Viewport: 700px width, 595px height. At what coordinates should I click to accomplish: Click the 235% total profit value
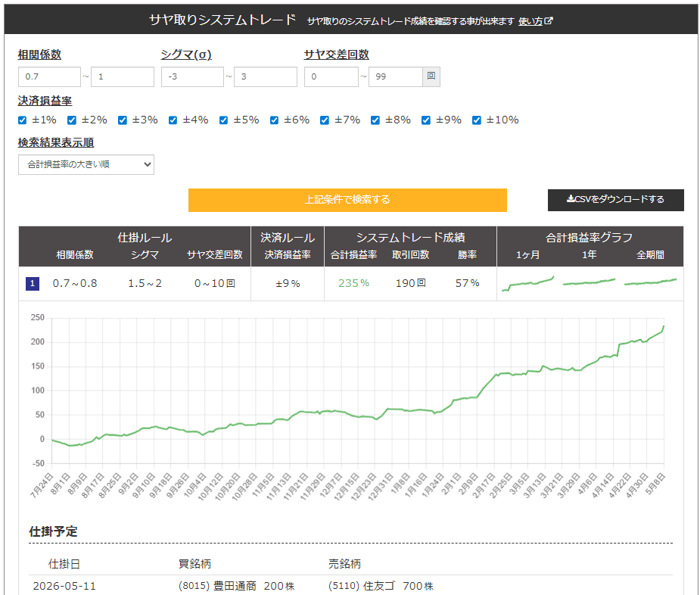[353, 284]
